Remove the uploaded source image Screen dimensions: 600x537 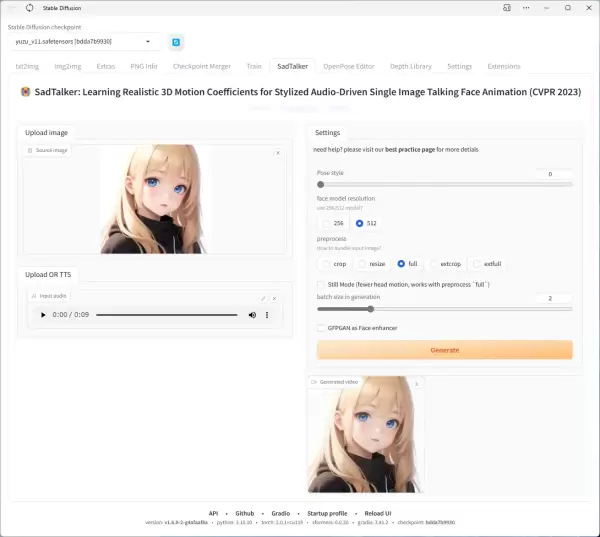click(278, 153)
